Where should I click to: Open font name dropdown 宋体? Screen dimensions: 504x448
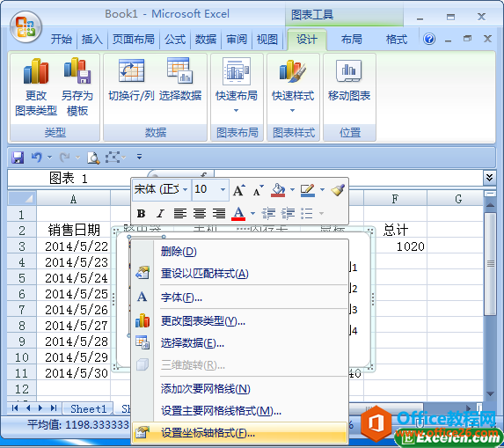pyautogui.click(x=185, y=189)
